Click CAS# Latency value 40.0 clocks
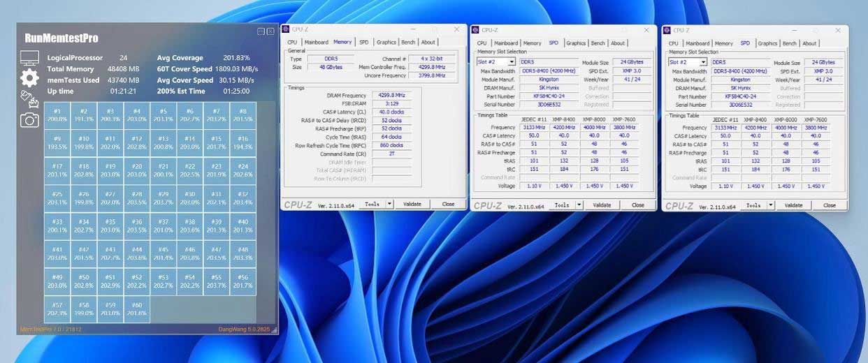The width and height of the screenshot is (868, 363). [391, 112]
